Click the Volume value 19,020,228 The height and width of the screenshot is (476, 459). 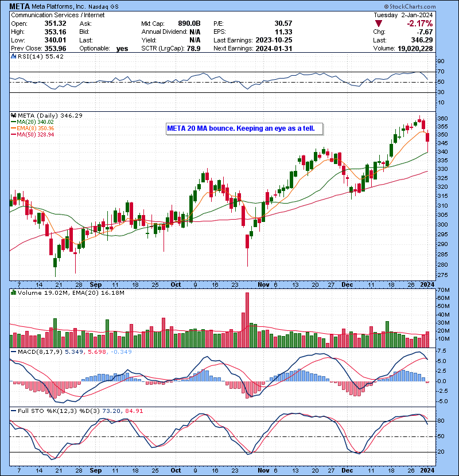[415, 49]
